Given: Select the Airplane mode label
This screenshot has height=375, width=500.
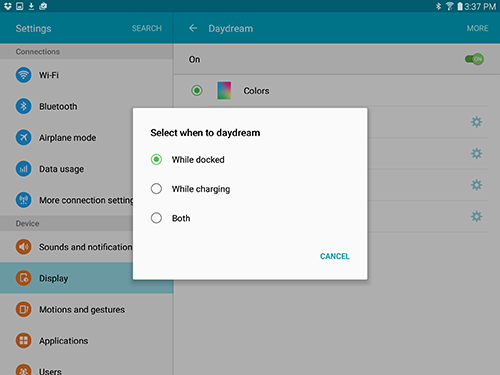Looking at the screenshot, I should coord(68,138).
